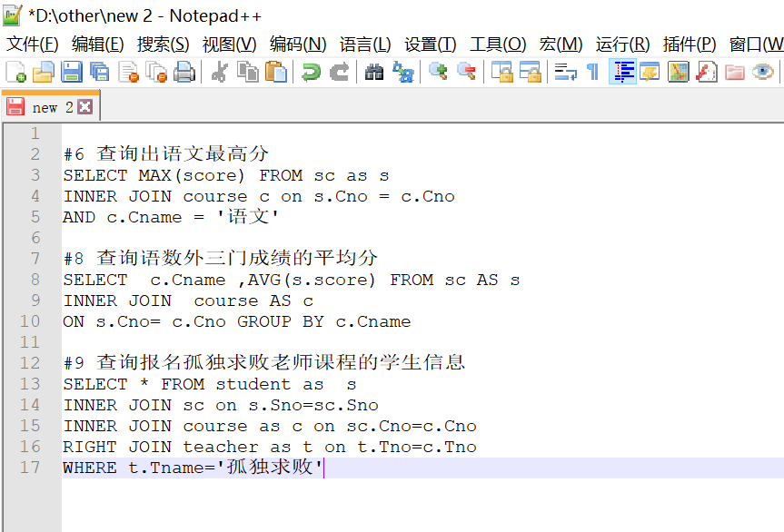
Task: Toggle word wrap in the toolbar
Action: [x=565, y=72]
